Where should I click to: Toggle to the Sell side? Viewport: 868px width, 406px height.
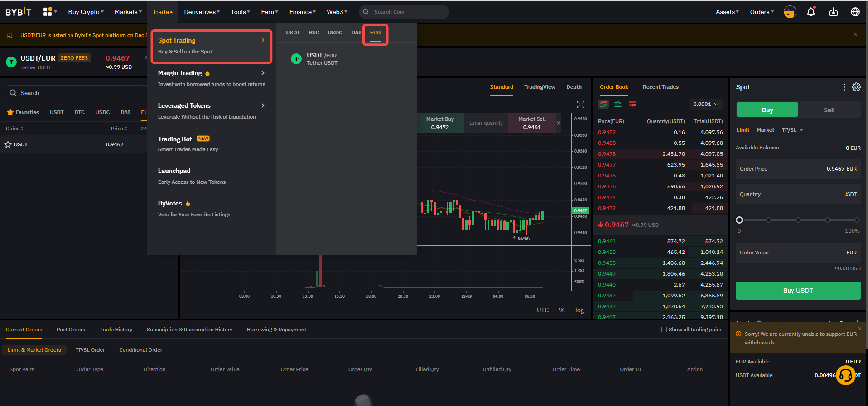(x=829, y=110)
